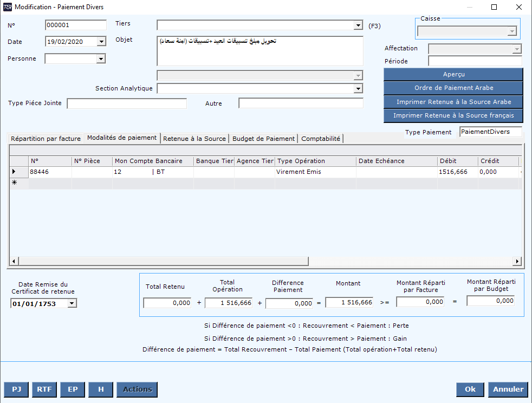Expand the Tiers dropdown
The height and width of the screenshot is (403, 532).
358,25
